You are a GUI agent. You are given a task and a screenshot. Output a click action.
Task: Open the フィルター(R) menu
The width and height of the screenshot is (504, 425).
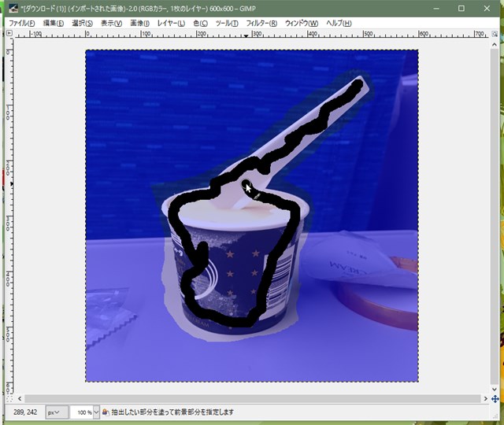click(x=261, y=23)
